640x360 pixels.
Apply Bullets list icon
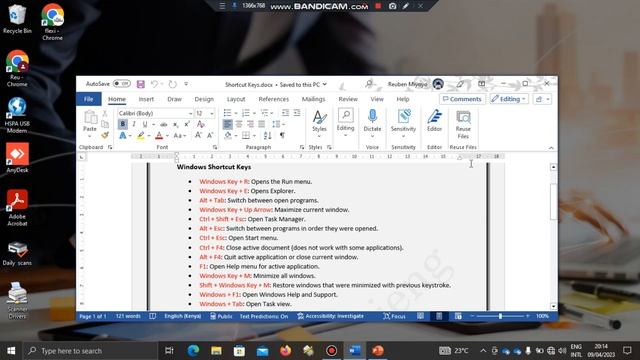click(227, 113)
